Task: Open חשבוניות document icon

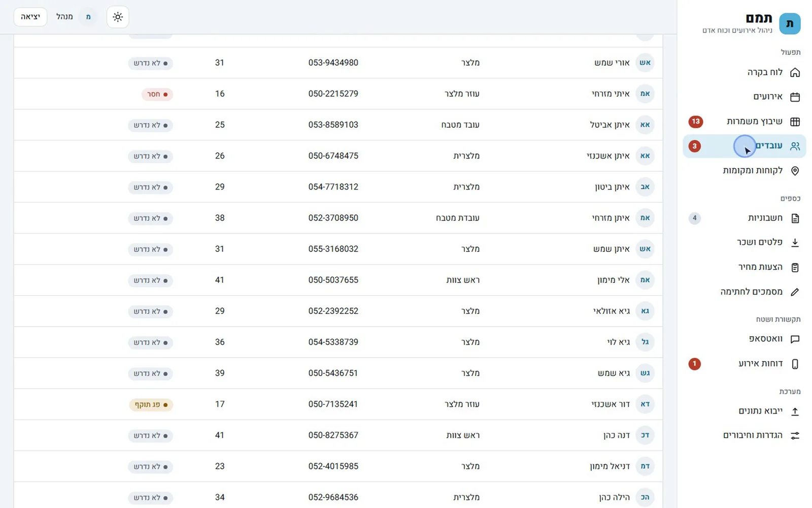Action: coord(795,218)
